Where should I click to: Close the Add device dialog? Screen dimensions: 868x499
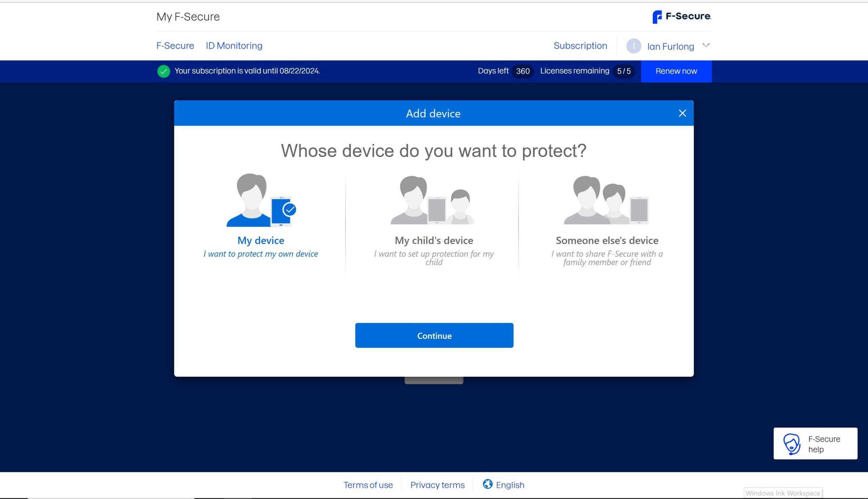tap(682, 113)
